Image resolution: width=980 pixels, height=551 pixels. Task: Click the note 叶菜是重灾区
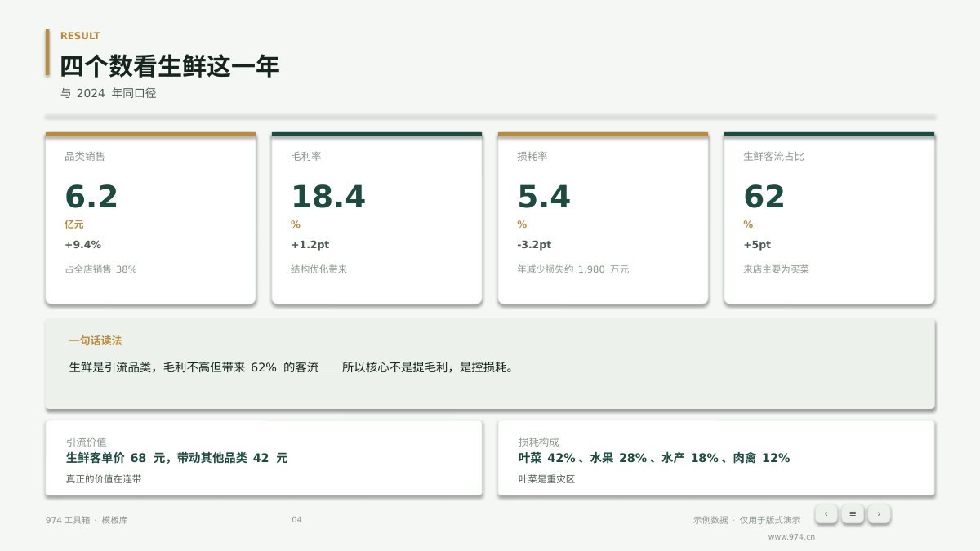[547, 479]
